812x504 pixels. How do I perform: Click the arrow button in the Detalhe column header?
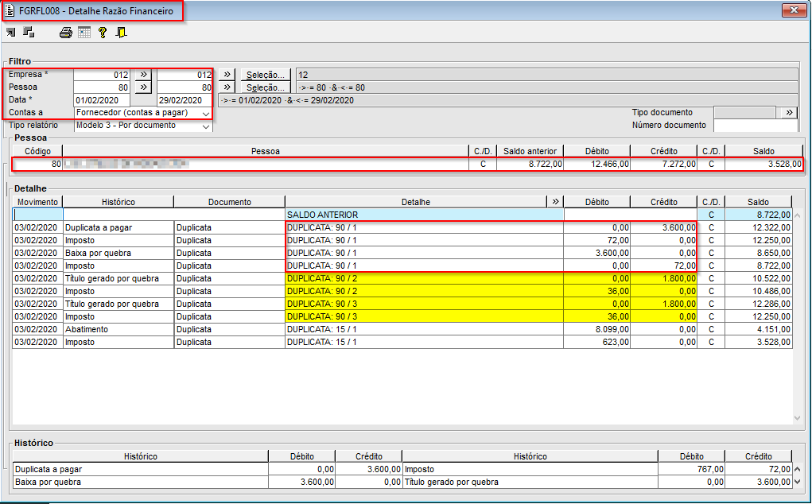pyautogui.click(x=556, y=202)
